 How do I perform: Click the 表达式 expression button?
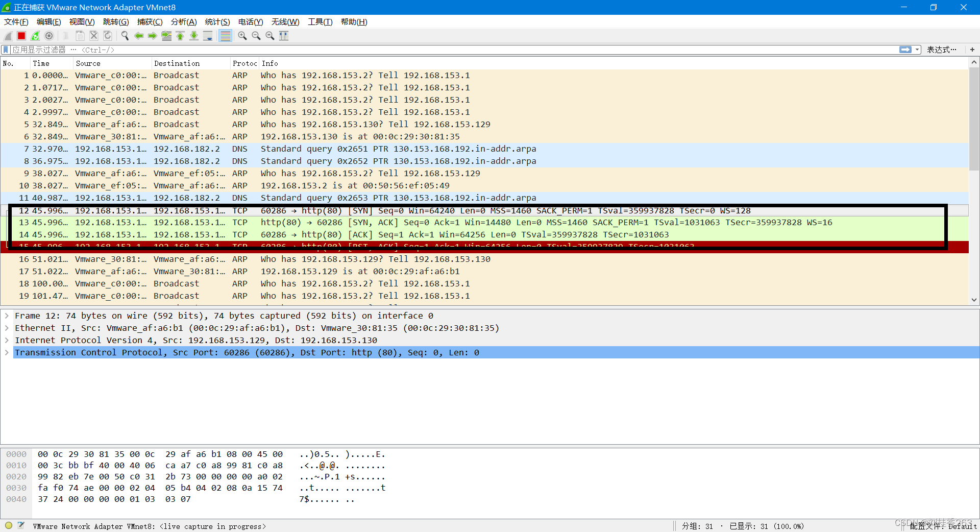[942, 50]
